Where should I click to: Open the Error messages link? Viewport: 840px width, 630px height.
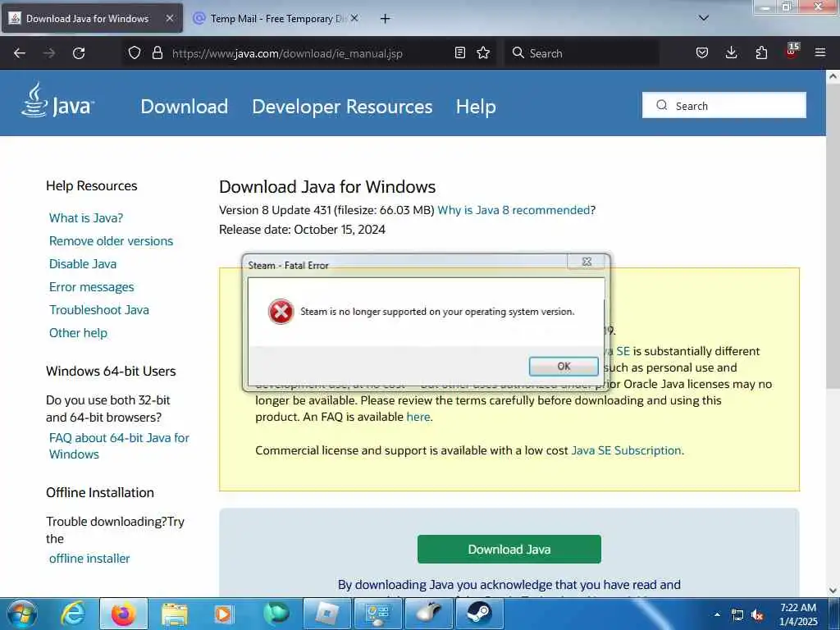point(92,287)
